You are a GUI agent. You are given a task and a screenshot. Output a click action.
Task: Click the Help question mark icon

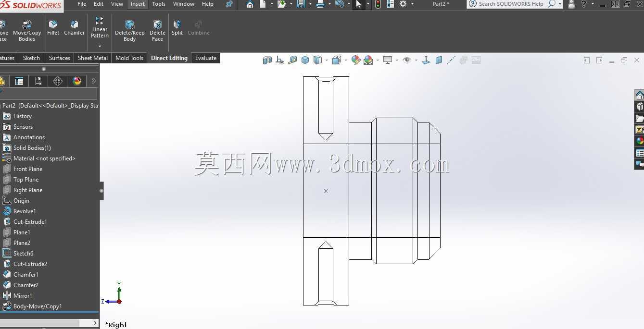point(584,4)
